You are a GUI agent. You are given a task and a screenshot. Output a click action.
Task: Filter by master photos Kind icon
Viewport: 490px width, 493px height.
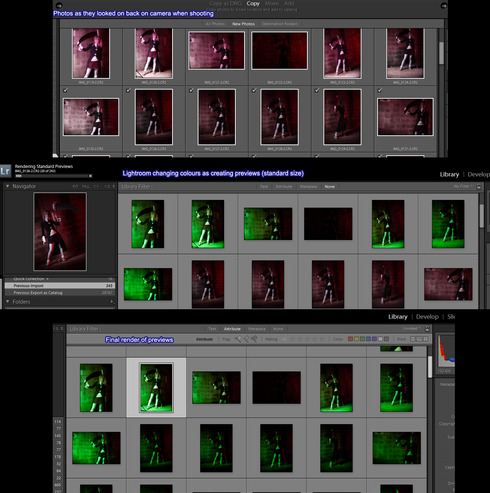[x=413, y=339]
